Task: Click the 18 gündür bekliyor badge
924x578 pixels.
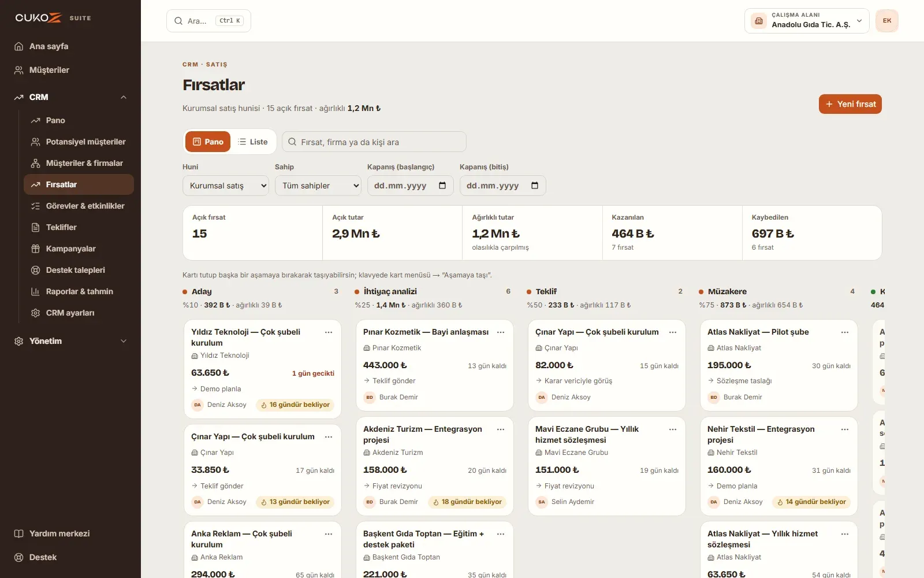Action: pos(467,502)
